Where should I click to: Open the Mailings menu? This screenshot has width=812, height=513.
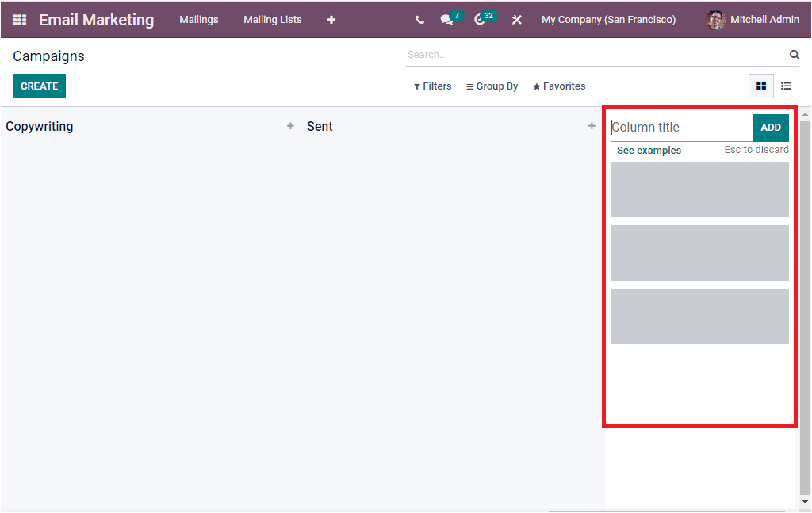point(199,19)
